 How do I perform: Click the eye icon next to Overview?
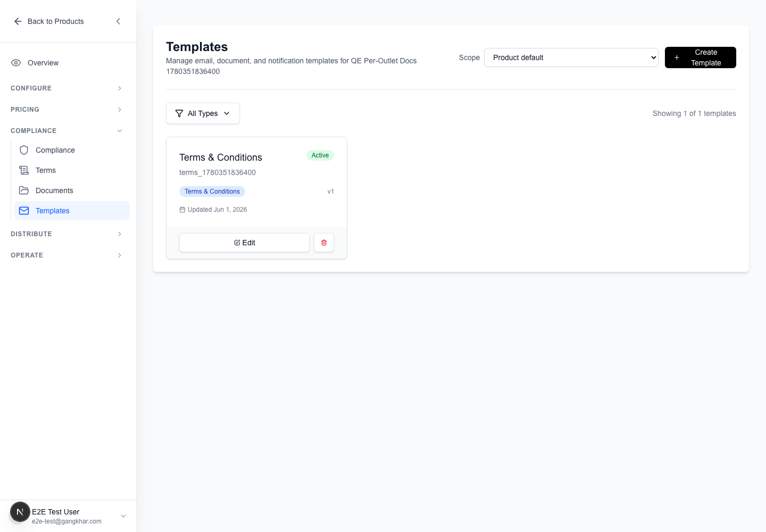point(16,63)
